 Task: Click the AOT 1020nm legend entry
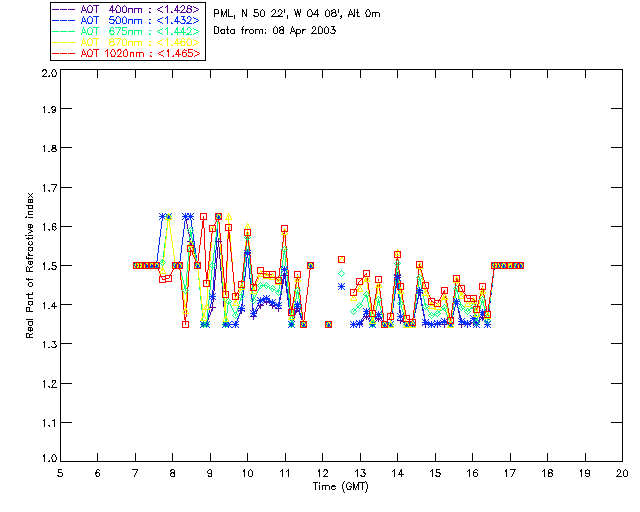point(127,53)
